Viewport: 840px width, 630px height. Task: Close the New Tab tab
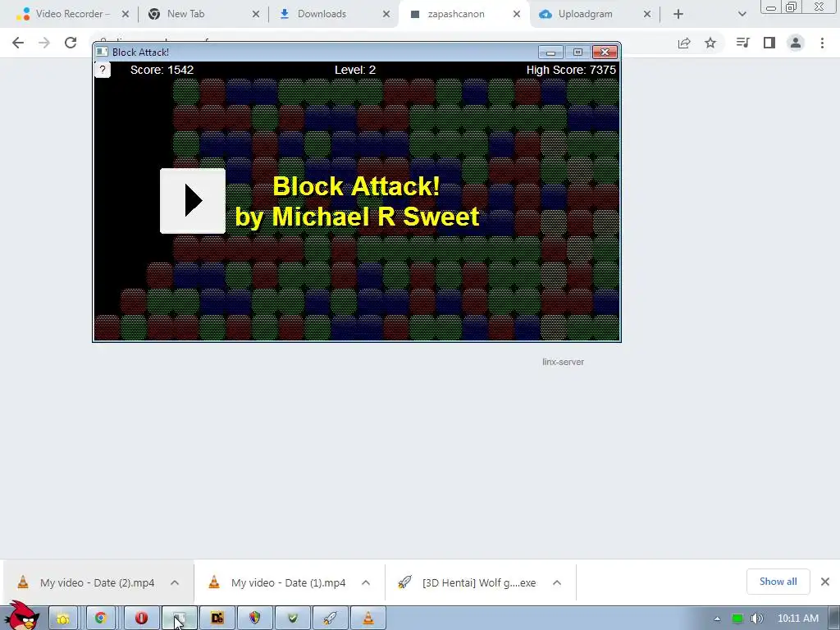(x=256, y=14)
